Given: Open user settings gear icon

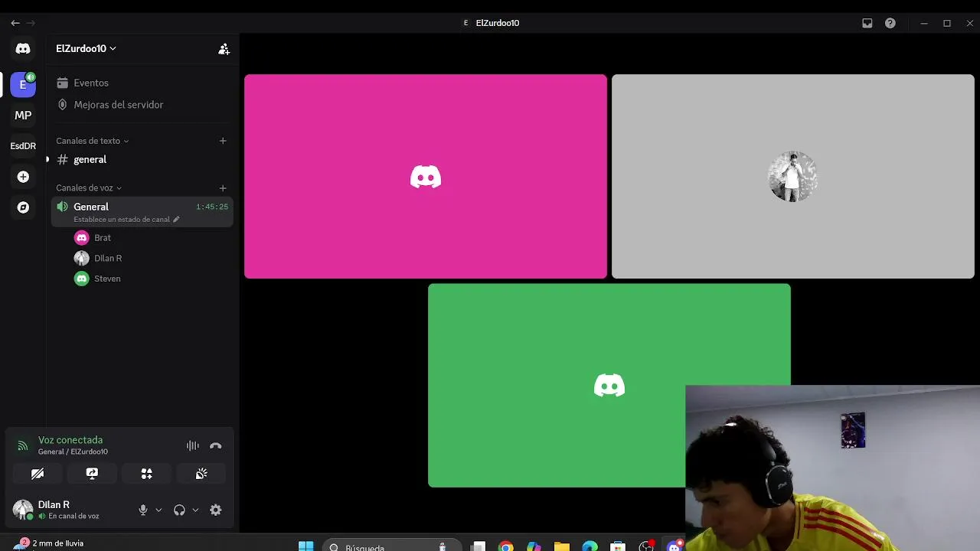Looking at the screenshot, I should (x=216, y=510).
